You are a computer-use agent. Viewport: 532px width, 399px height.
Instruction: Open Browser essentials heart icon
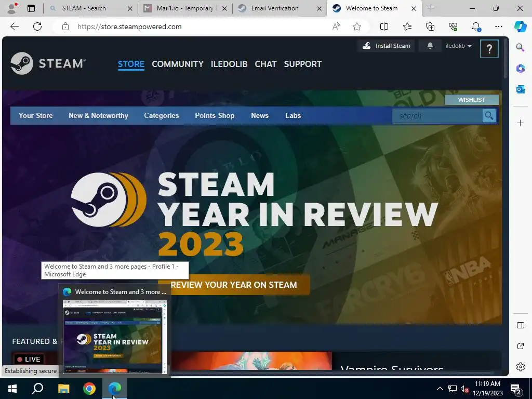click(453, 26)
